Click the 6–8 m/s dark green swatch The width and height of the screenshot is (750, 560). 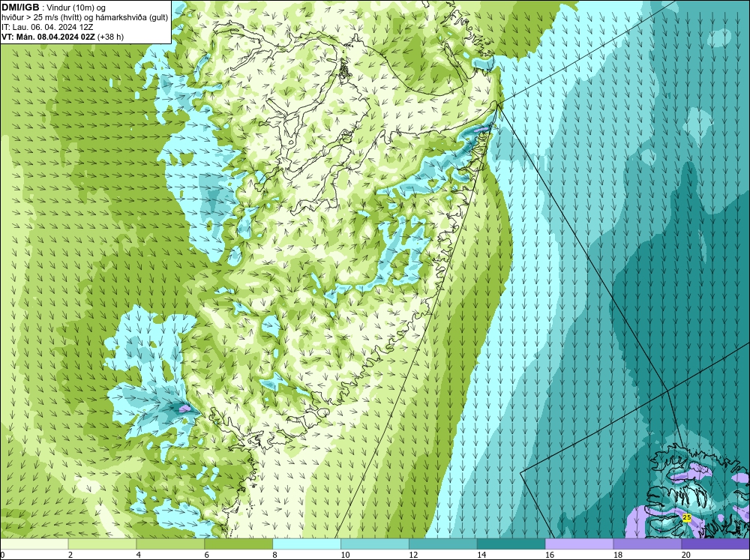coord(238,544)
